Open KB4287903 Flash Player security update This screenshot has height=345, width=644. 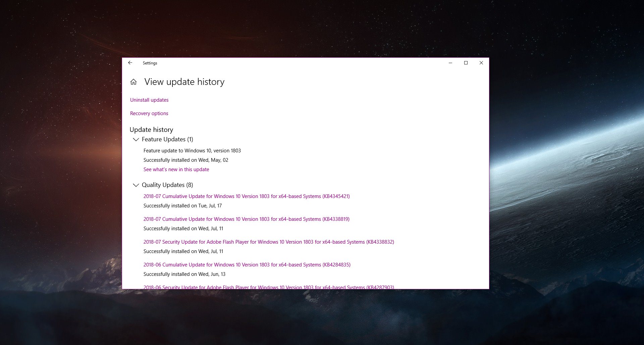point(269,287)
